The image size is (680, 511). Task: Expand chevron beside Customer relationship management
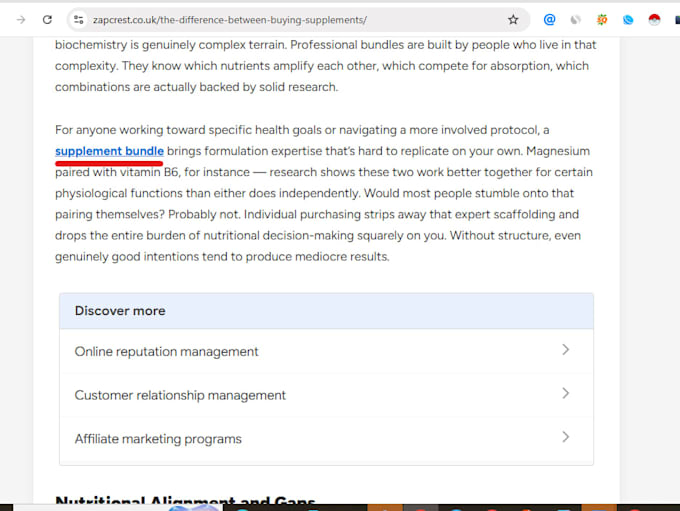click(566, 393)
